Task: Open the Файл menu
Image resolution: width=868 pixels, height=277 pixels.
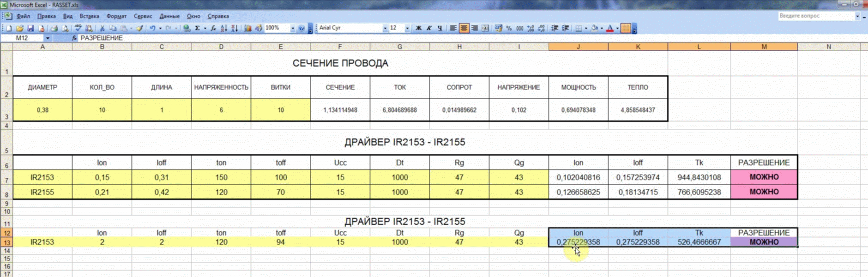Action: click(23, 16)
